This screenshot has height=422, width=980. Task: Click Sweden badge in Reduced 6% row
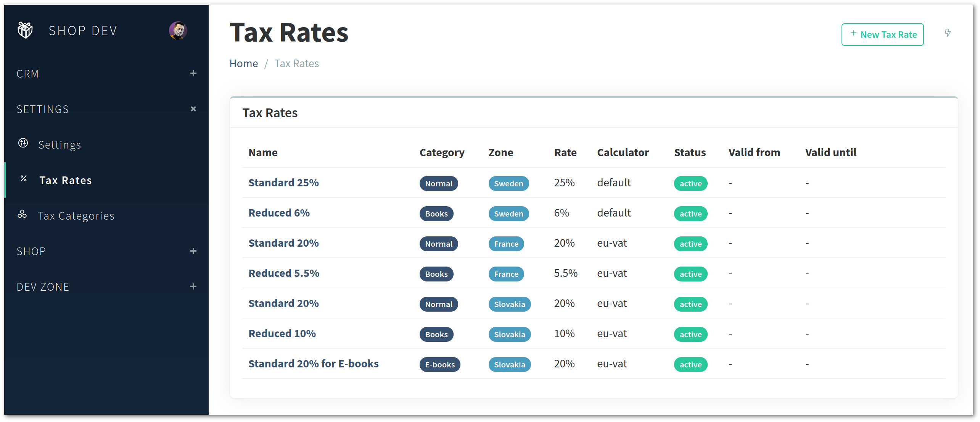coord(509,213)
